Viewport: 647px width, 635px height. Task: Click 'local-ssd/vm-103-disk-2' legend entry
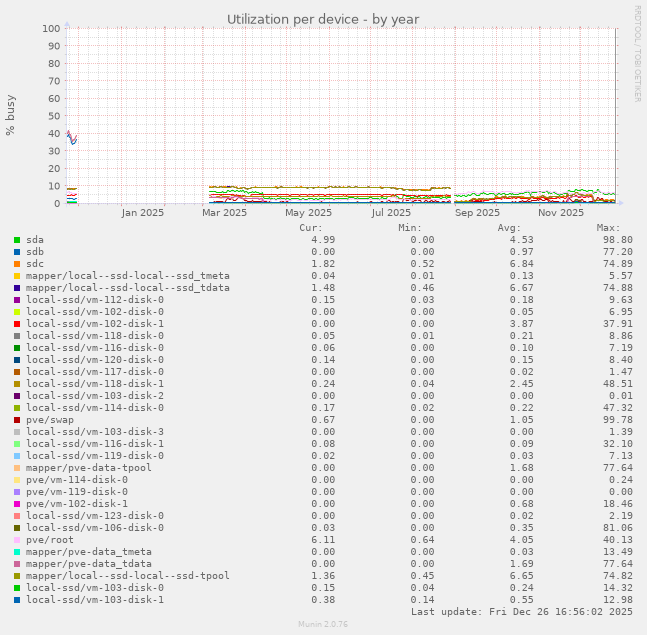pyautogui.click(x=95, y=395)
